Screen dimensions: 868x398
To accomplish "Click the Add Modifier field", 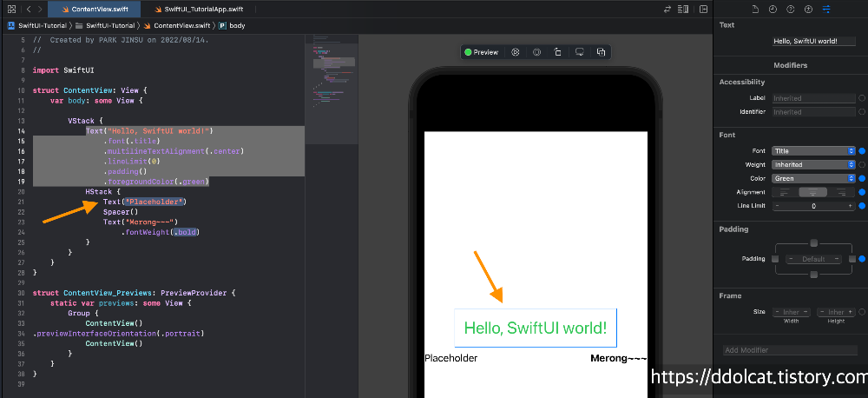I will pyautogui.click(x=789, y=350).
